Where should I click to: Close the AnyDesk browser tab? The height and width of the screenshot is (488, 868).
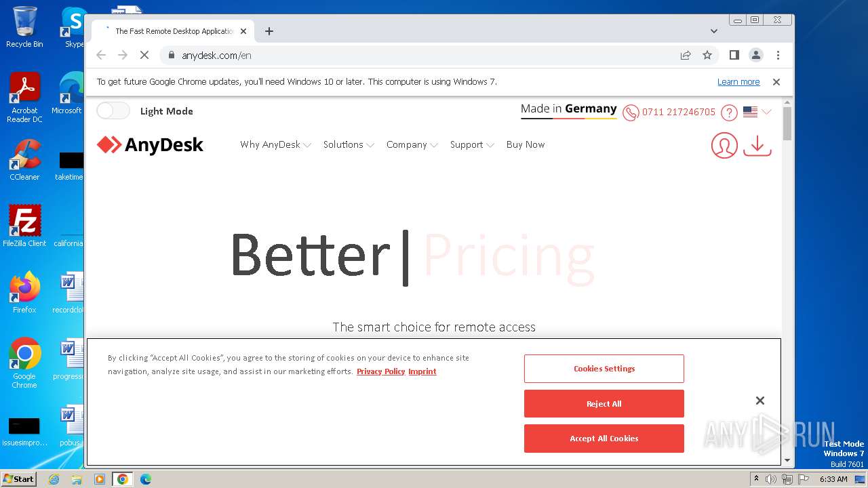[243, 31]
